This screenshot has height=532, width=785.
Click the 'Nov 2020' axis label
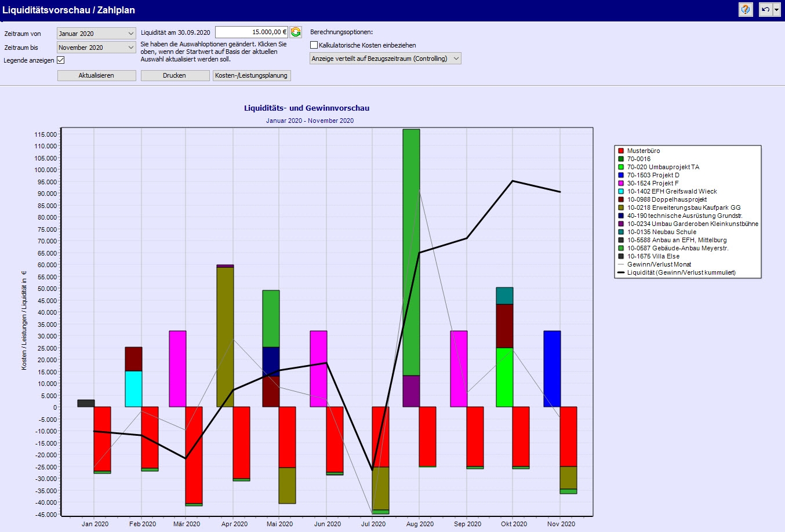pos(561,524)
